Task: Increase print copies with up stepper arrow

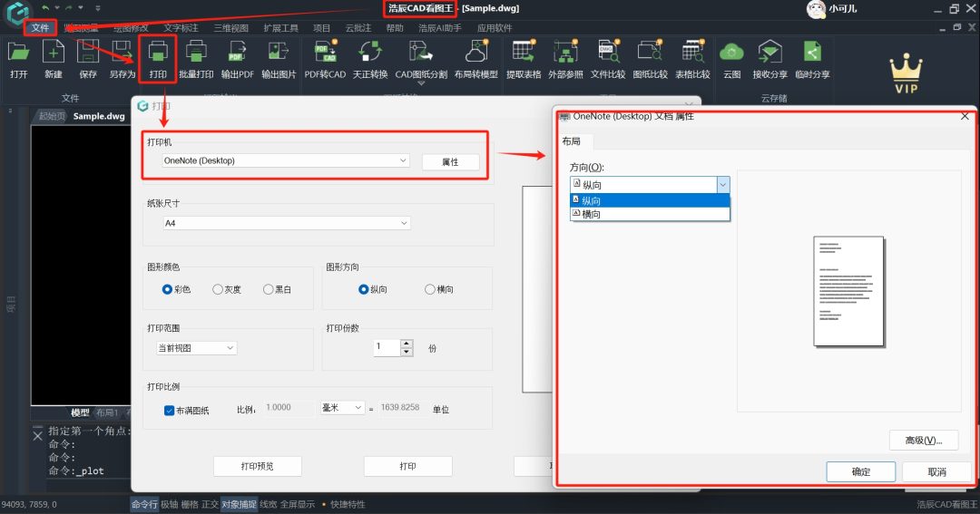Action: [407, 344]
